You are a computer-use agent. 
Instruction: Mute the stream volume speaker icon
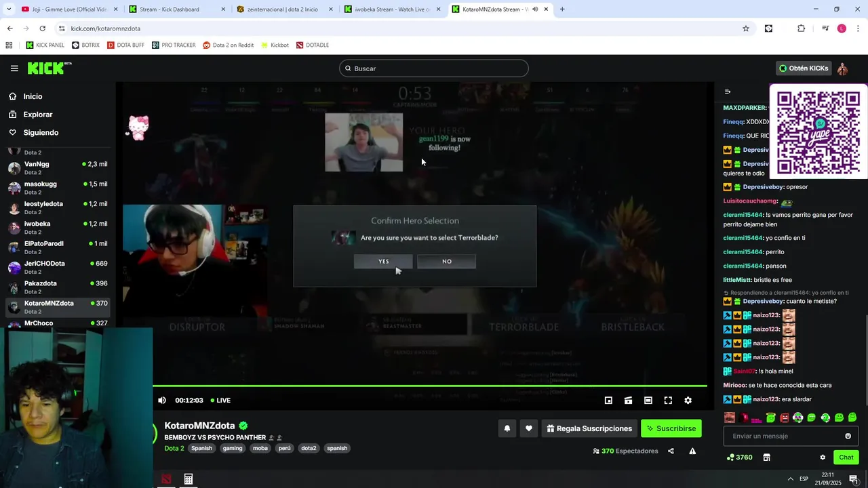162,401
